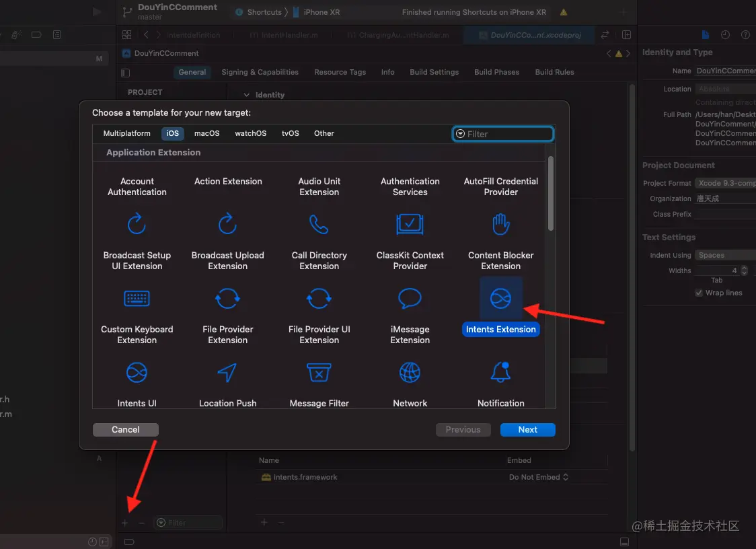This screenshot has width=756, height=549.
Task: Click the Organization text field
Action: pyautogui.click(x=725, y=198)
